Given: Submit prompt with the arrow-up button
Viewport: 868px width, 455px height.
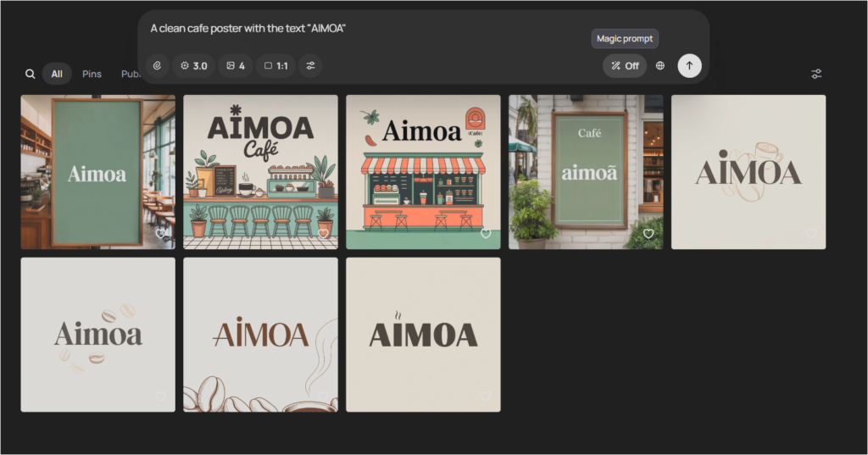Looking at the screenshot, I should tap(689, 65).
